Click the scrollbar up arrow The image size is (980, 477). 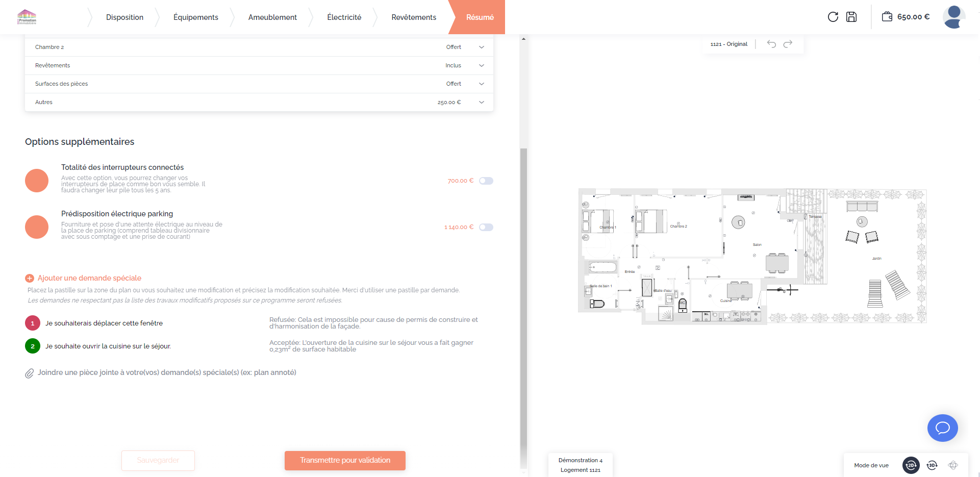click(523, 39)
